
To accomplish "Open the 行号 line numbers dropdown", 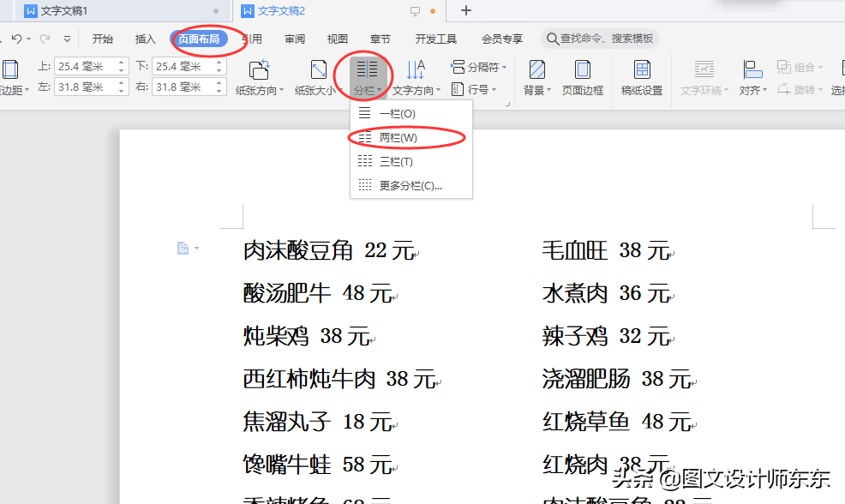I will click(474, 89).
